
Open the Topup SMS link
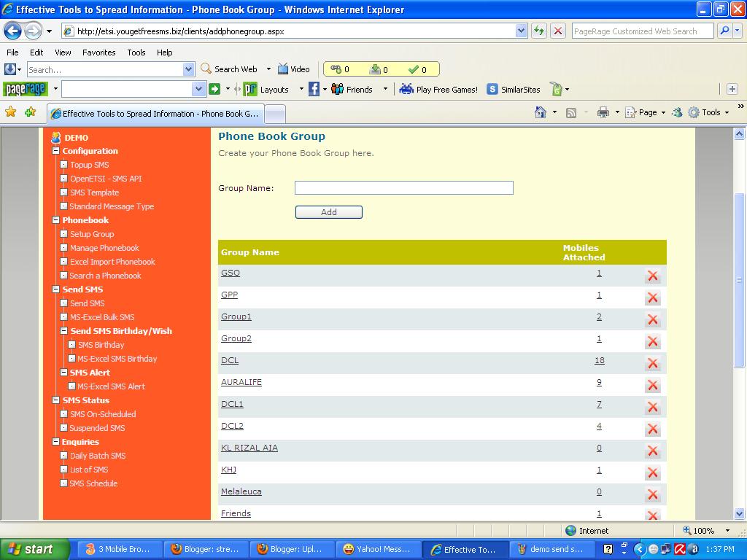[90, 165]
